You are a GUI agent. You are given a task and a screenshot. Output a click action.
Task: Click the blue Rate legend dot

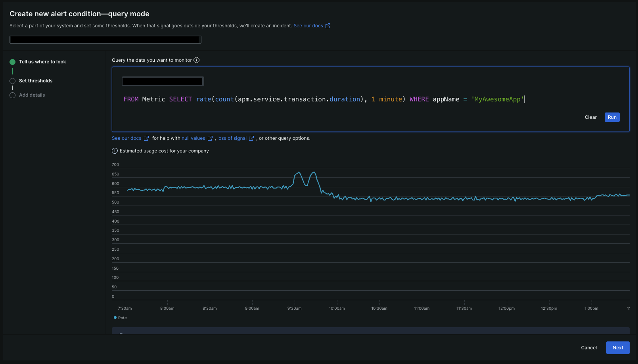coord(115,318)
